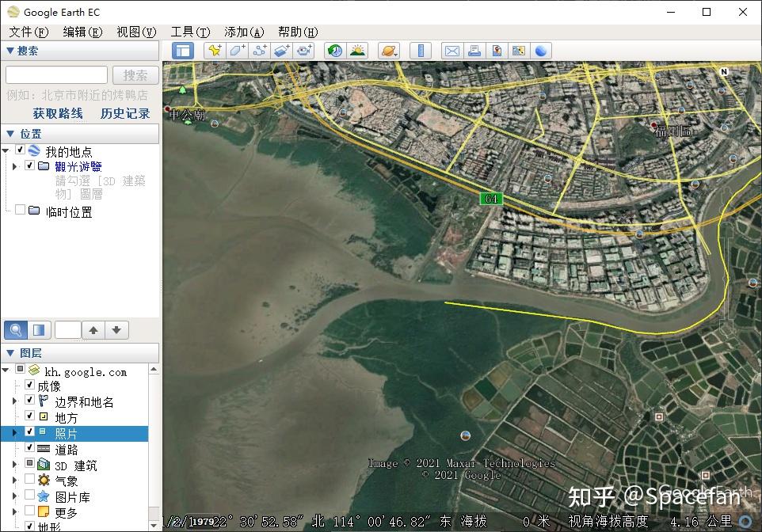Click the north compass indicator on the map
The image size is (762, 532).
coord(724,71)
